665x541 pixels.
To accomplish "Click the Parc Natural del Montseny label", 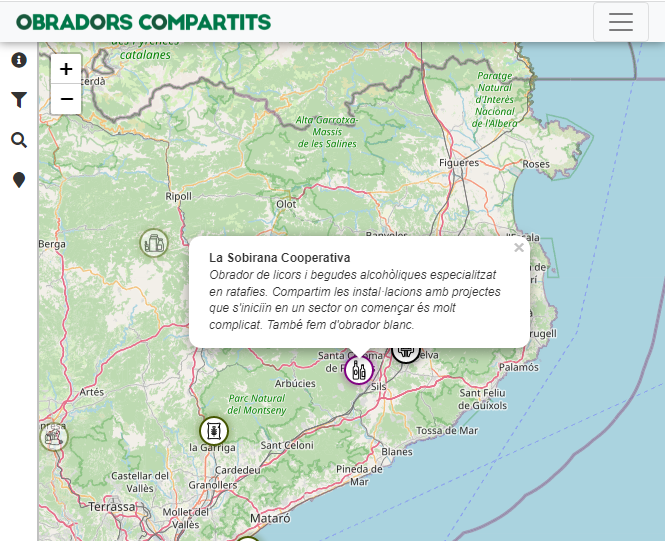I will (x=257, y=404).
